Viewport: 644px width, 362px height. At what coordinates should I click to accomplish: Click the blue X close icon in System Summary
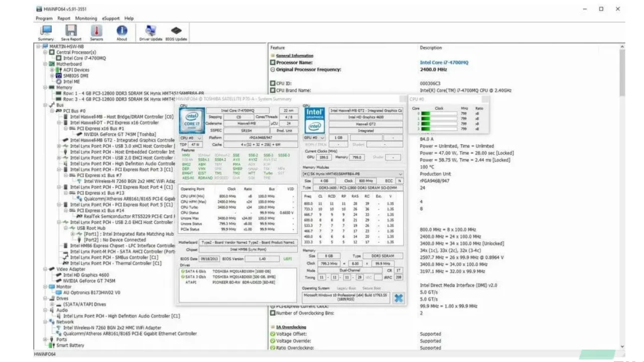[398, 298]
